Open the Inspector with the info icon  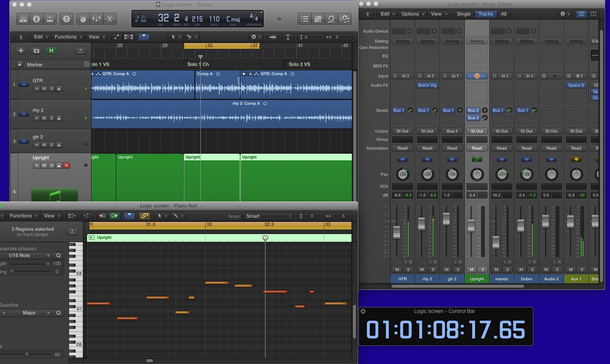[x=36, y=19]
